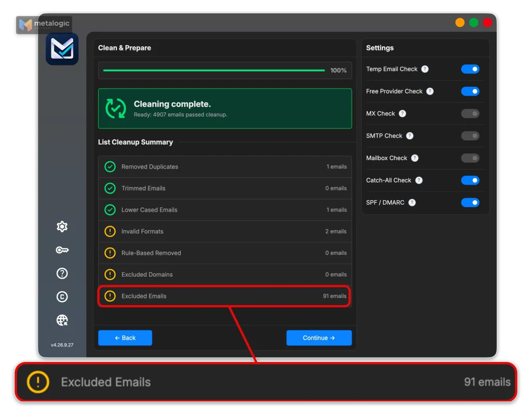
Task: Open help via sidebar question mark icon
Action: click(62, 273)
